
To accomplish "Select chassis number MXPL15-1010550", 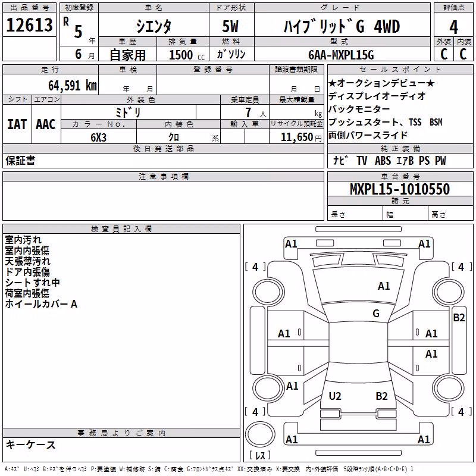I will tap(400, 189).
